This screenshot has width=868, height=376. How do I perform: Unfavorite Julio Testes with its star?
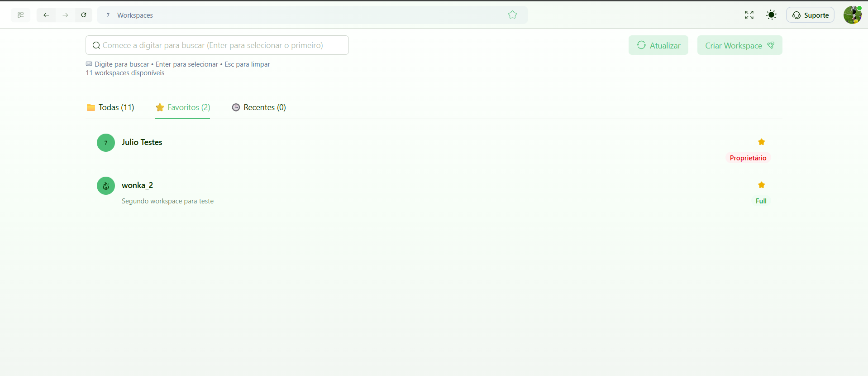point(761,142)
